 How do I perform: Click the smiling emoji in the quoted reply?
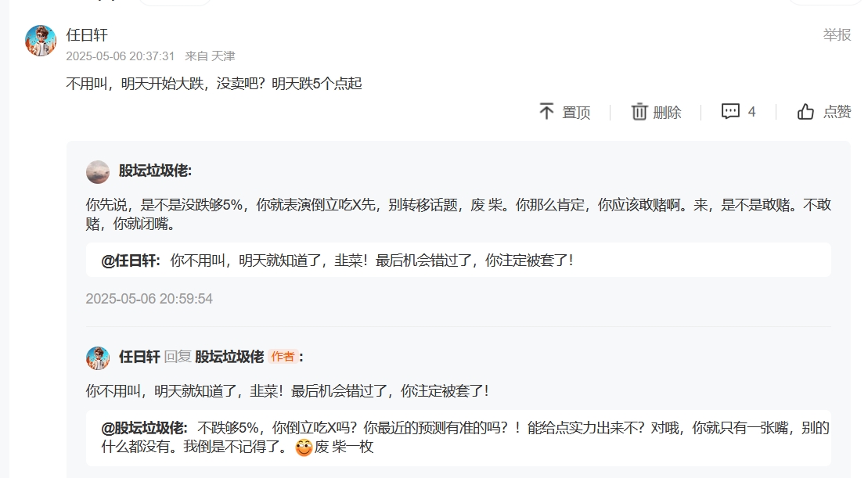(304, 447)
